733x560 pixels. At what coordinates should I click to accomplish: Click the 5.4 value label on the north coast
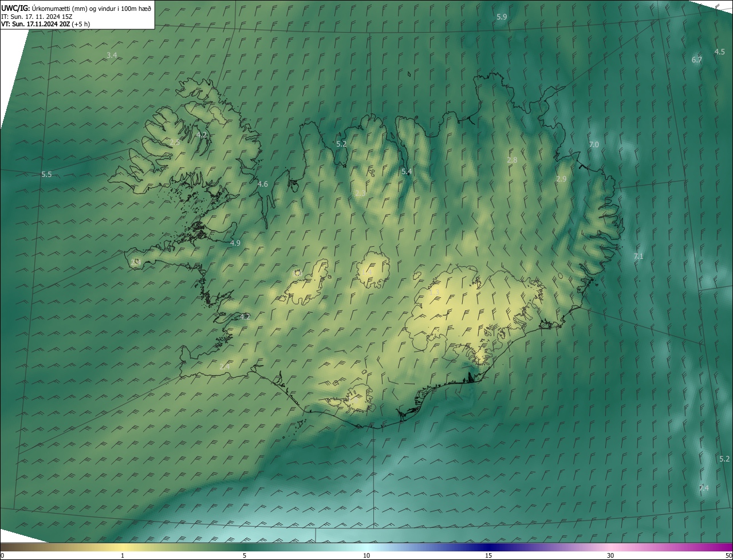407,172
